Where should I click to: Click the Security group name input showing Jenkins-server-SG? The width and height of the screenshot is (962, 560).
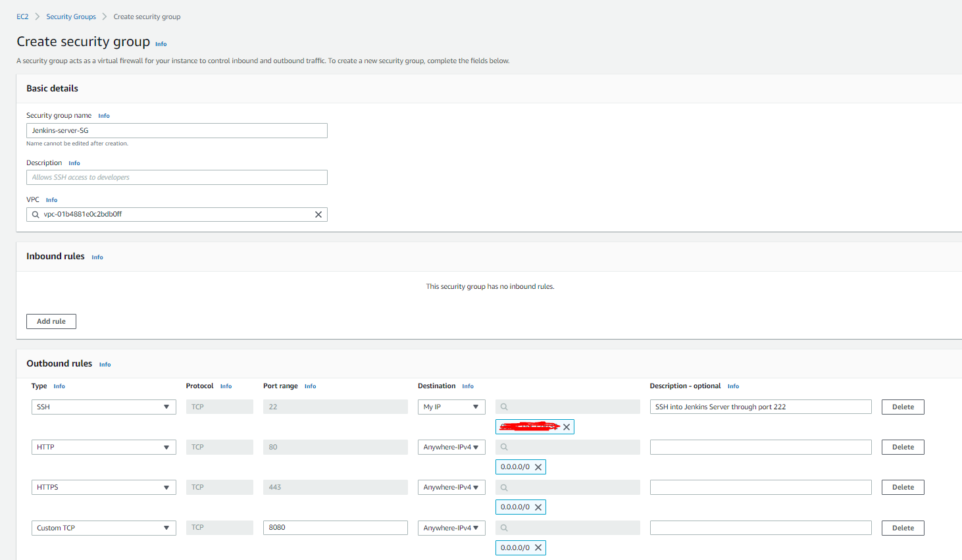(176, 130)
